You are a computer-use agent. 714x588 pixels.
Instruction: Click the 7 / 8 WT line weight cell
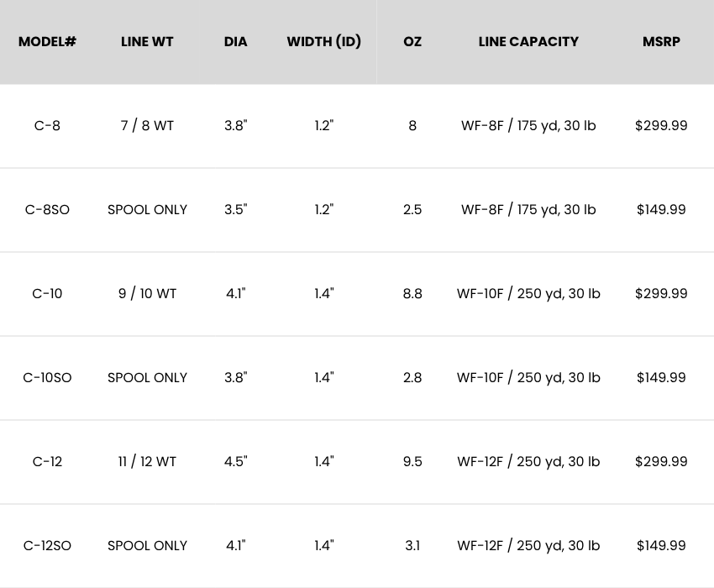click(x=147, y=125)
